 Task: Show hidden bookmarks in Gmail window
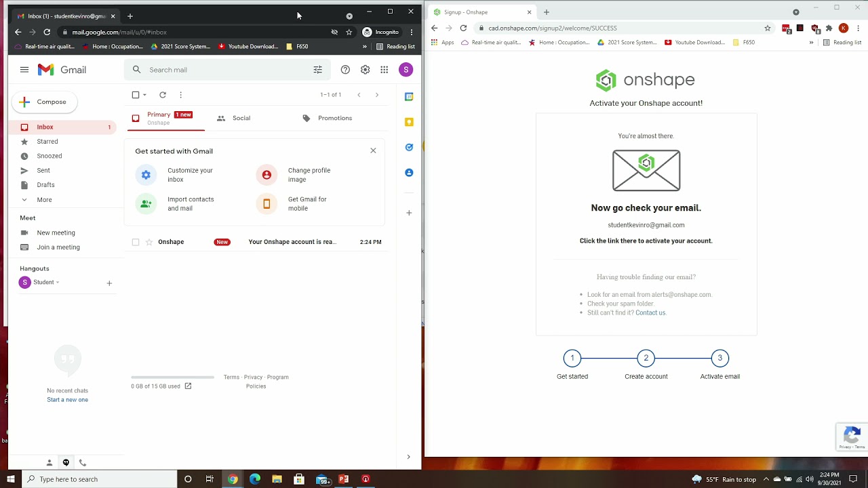pos(365,47)
